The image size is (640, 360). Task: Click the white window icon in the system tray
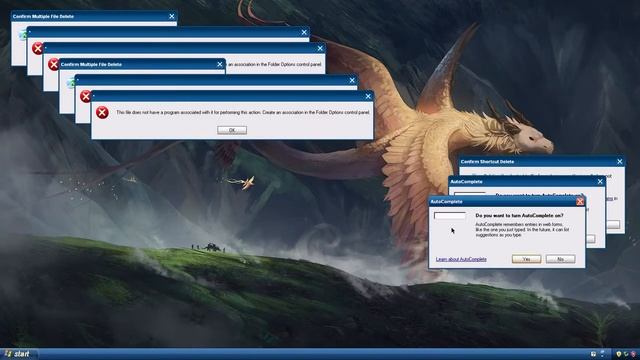tap(593, 354)
